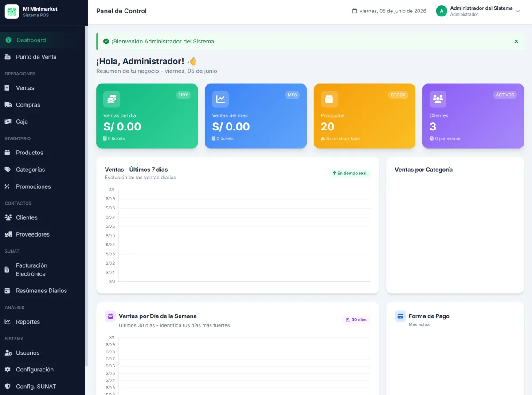Click the Config. SUNAT shield icon

8,387
